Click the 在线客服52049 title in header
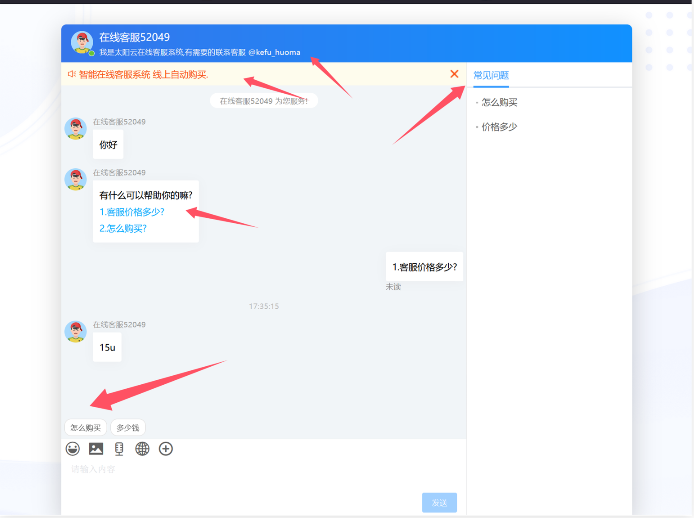 135,37
